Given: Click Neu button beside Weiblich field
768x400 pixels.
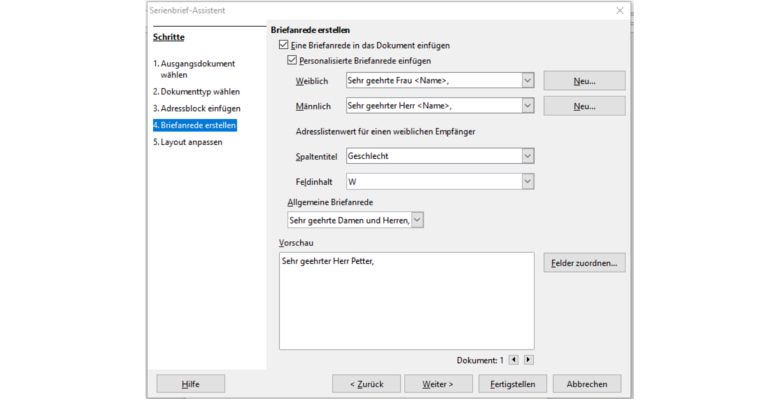Looking at the screenshot, I should click(584, 80).
